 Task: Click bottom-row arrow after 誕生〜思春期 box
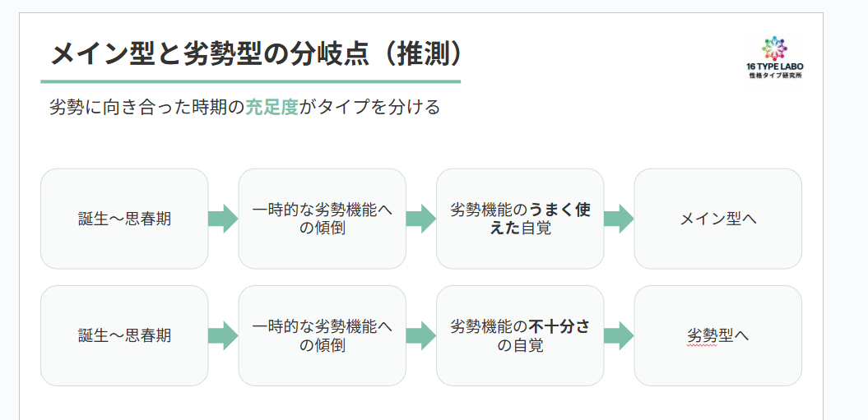[222, 335]
